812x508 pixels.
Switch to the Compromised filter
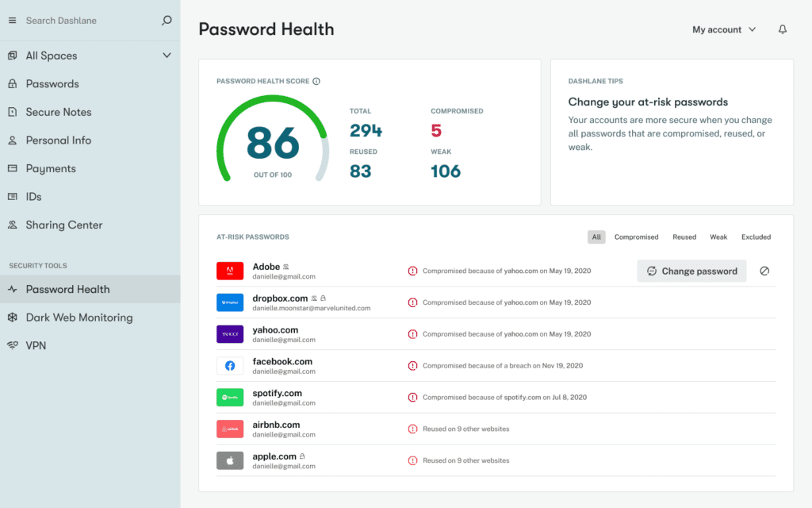637,237
